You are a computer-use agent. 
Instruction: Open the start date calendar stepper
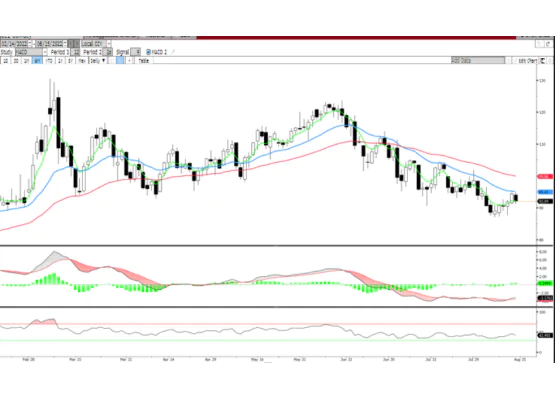point(30,44)
